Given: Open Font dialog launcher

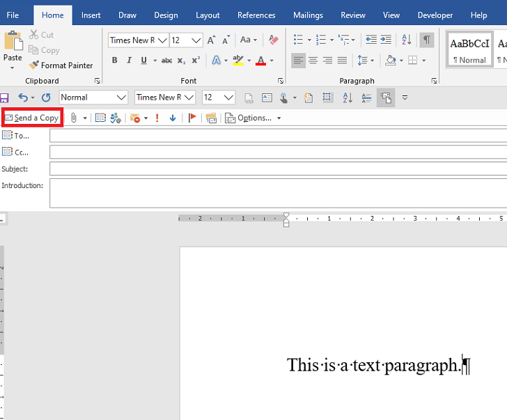Looking at the screenshot, I should pyautogui.click(x=281, y=81).
